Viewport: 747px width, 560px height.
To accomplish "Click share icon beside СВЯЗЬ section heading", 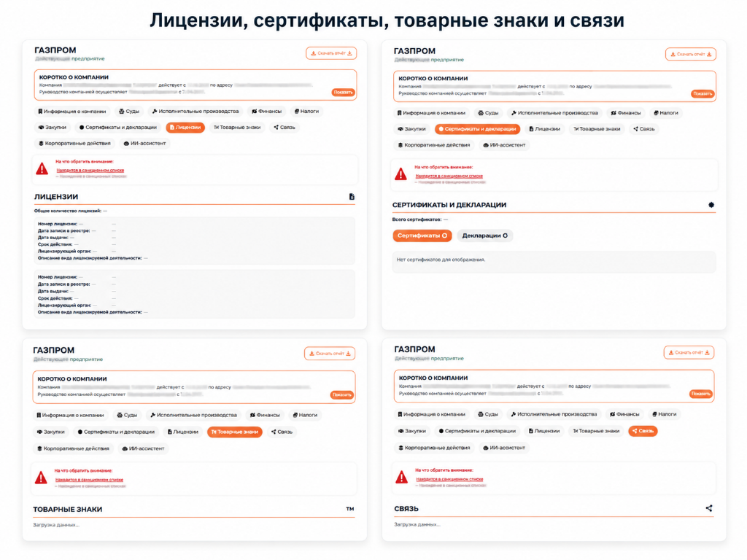I will click(x=709, y=508).
